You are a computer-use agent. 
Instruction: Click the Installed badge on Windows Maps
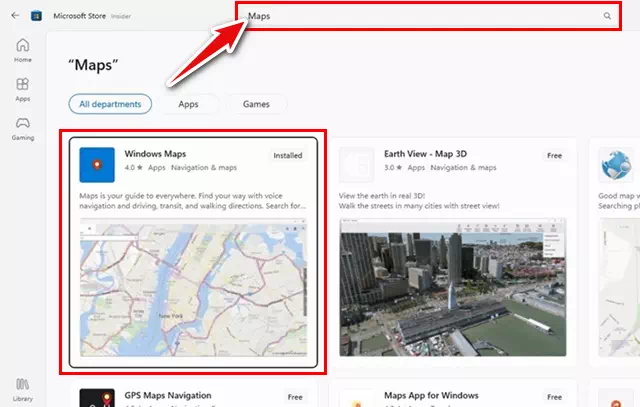click(288, 156)
